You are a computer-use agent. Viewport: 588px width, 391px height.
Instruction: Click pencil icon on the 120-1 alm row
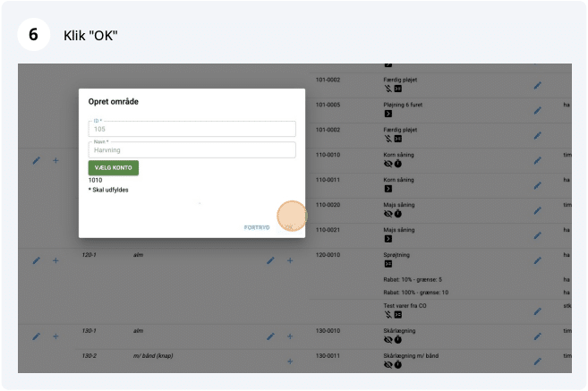point(270,260)
